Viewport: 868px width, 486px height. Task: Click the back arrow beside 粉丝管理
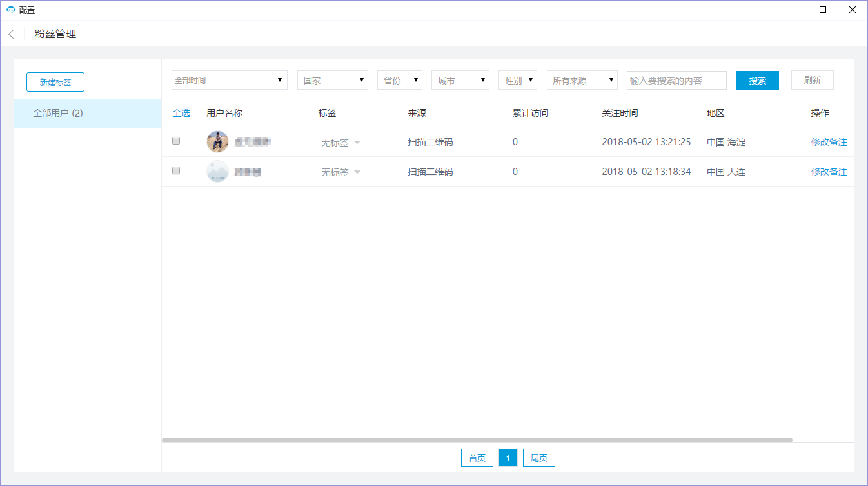pyautogui.click(x=11, y=34)
